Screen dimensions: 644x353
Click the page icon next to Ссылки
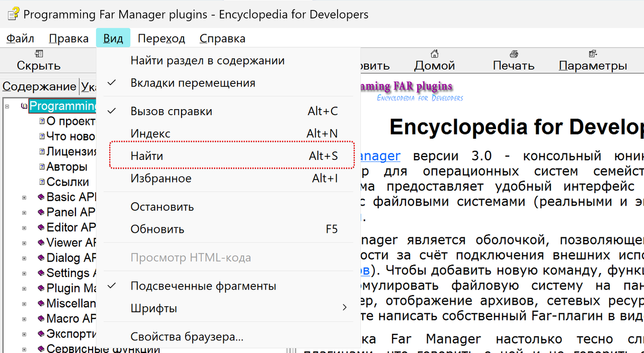(x=42, y=182)
